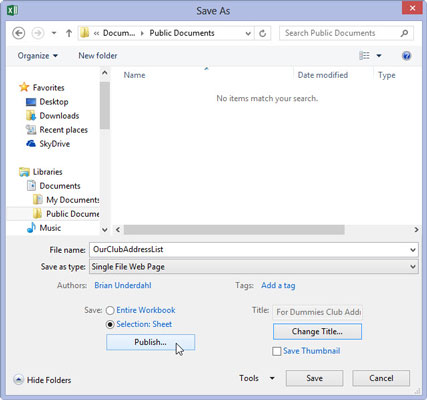Open recent locations dropdown arrow
Viewport: 427px width, 400px height.
tap(54, 33)
